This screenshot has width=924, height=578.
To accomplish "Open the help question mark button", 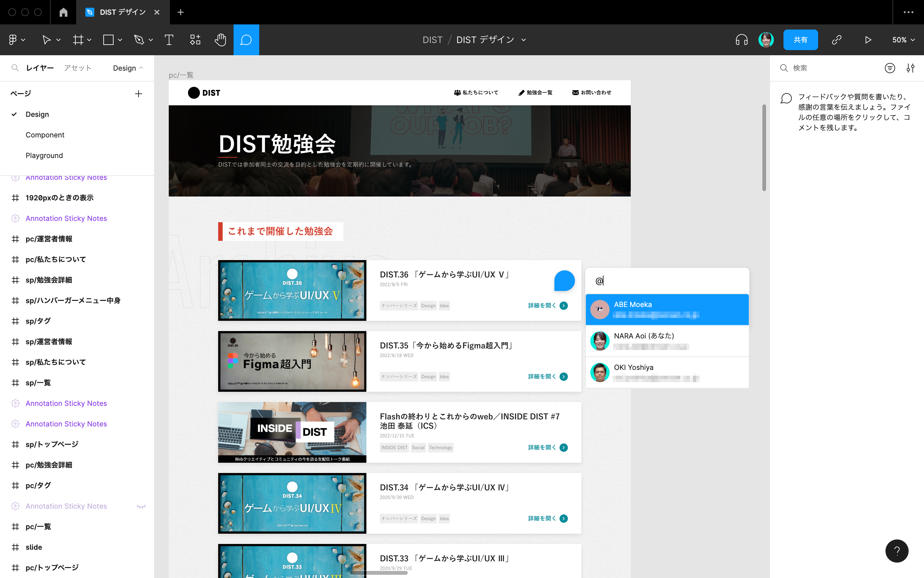I will point(897,551).
